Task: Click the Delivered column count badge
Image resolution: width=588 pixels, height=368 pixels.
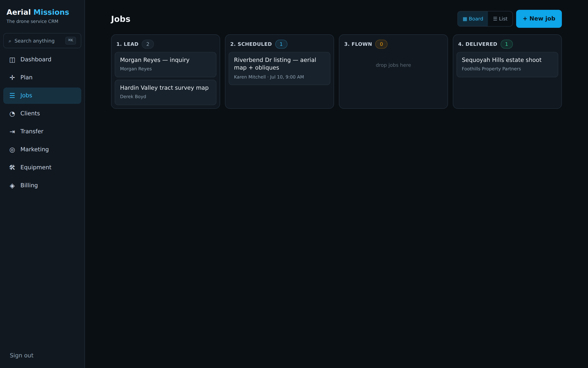Action: 507,44
